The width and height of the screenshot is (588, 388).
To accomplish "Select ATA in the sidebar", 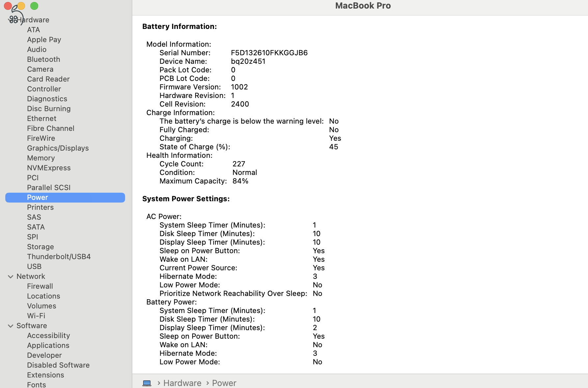I will coord(34,30).
